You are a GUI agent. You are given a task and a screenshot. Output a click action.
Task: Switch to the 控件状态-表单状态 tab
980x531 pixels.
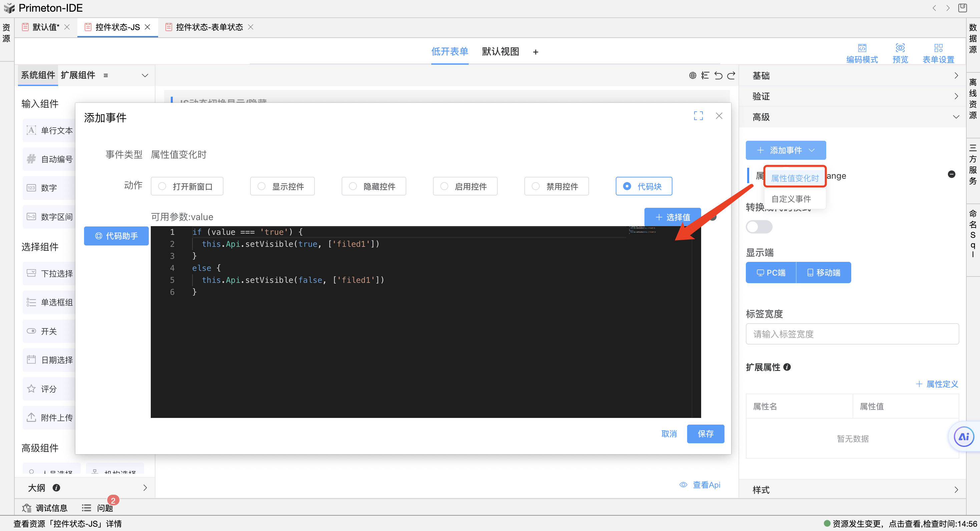coord(209,27)
